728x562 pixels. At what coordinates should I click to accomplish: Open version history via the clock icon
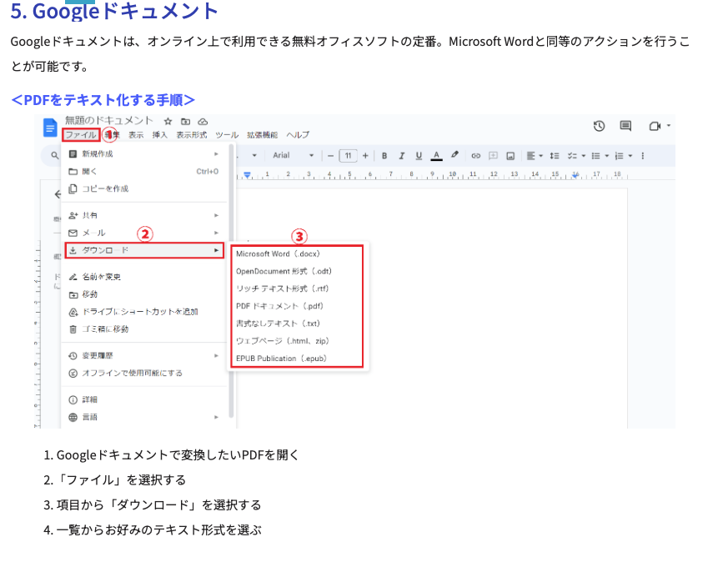[600, 124]
